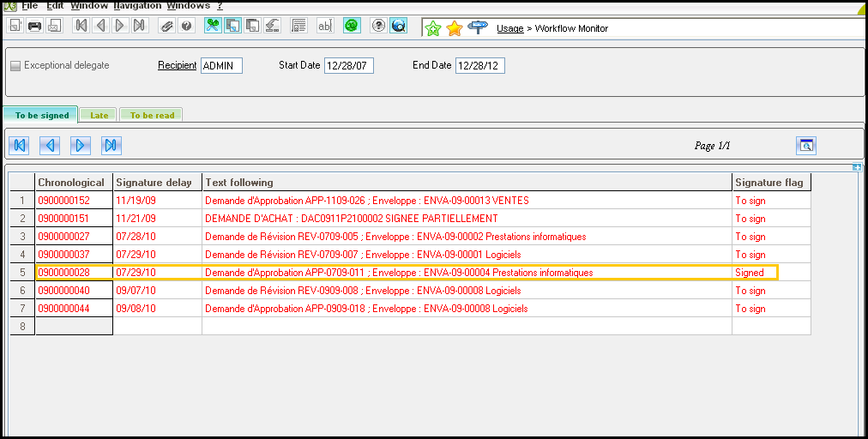This screenshot has height=439, width=868.
Task: Go to last record in top toolbar
Action: [139, 26]
